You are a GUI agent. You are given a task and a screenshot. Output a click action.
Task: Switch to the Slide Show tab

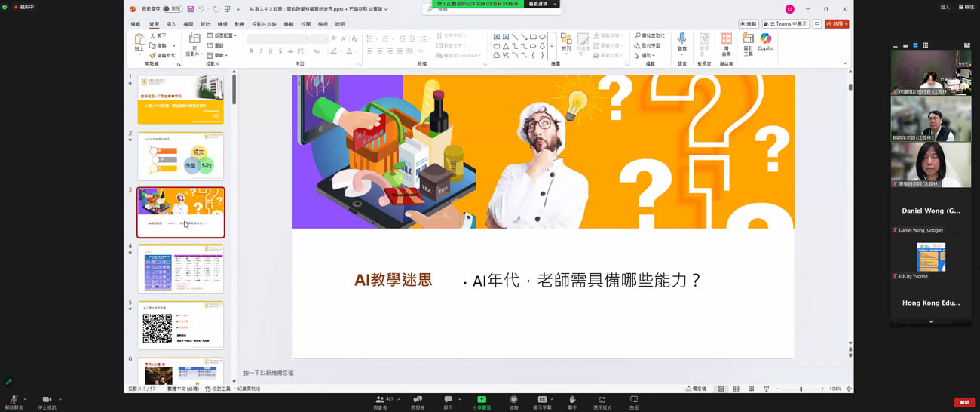[264, 24]
